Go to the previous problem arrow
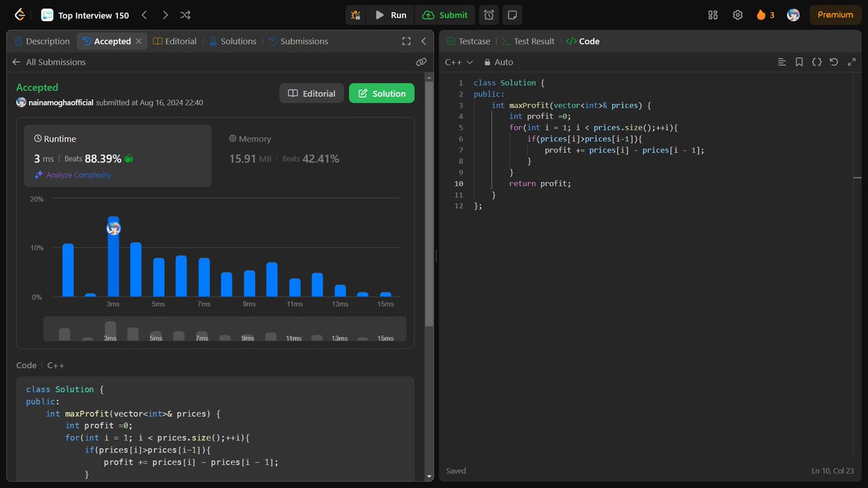This screenshot has width=868, height=488. [144, 14]
